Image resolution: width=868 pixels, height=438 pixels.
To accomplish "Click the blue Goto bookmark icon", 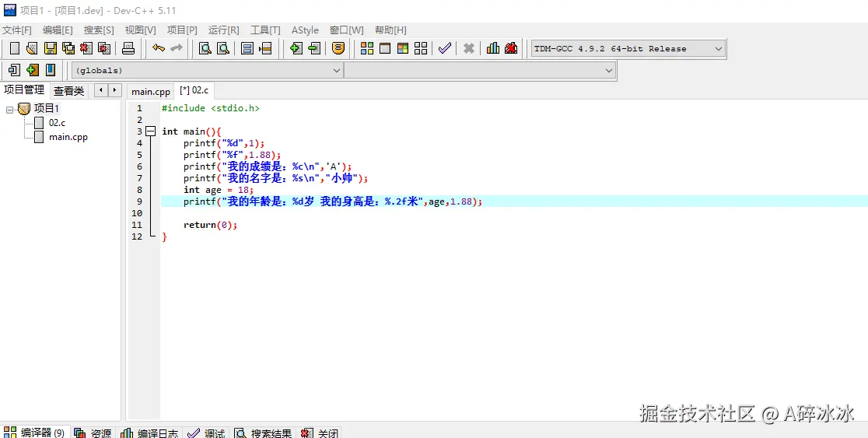I will pyautogui.click(x=51, y=70).
